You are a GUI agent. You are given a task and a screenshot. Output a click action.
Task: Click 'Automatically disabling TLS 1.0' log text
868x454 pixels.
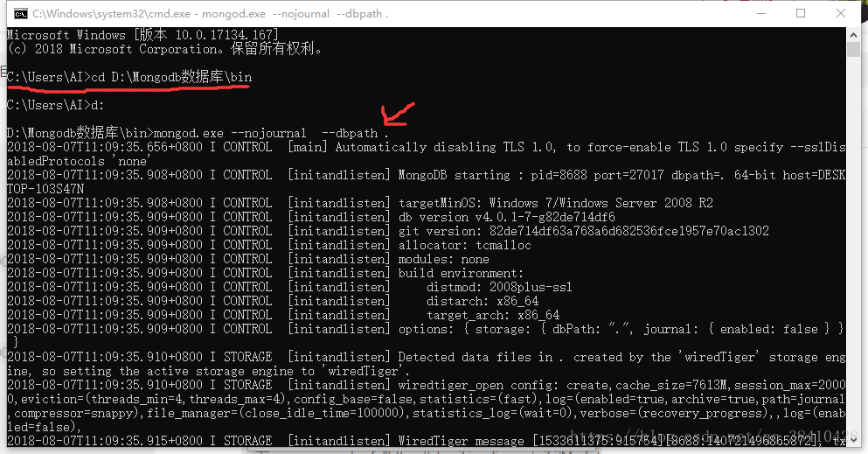pyautogui.click(x=445, y=147)
